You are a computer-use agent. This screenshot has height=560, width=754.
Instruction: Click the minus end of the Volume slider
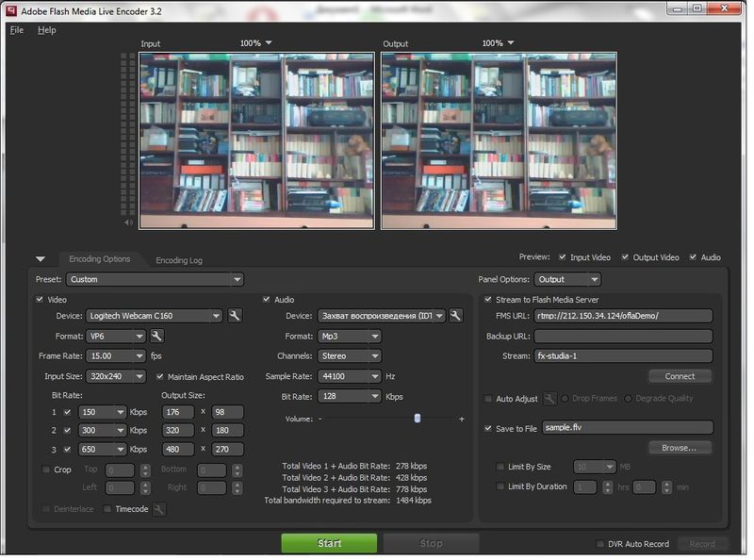coord(320,419)
